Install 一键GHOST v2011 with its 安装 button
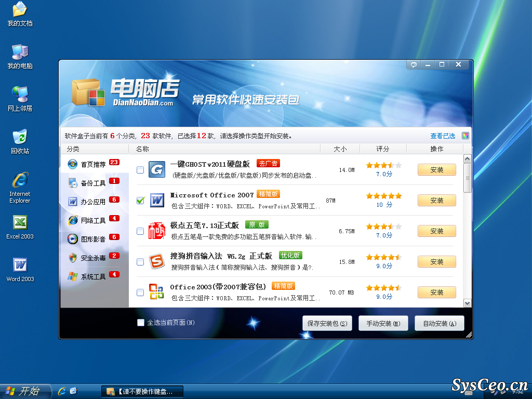Screen dimensions: 532x399 coord(436,170)
